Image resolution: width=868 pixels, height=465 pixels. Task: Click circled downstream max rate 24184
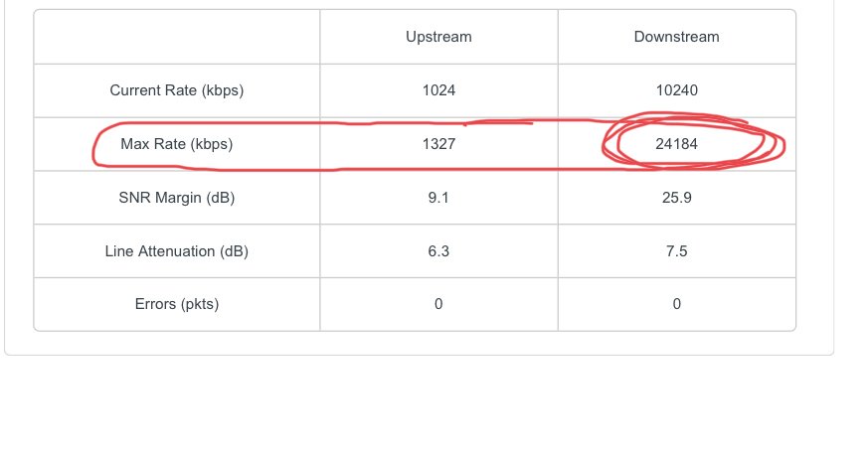point(676,144)
